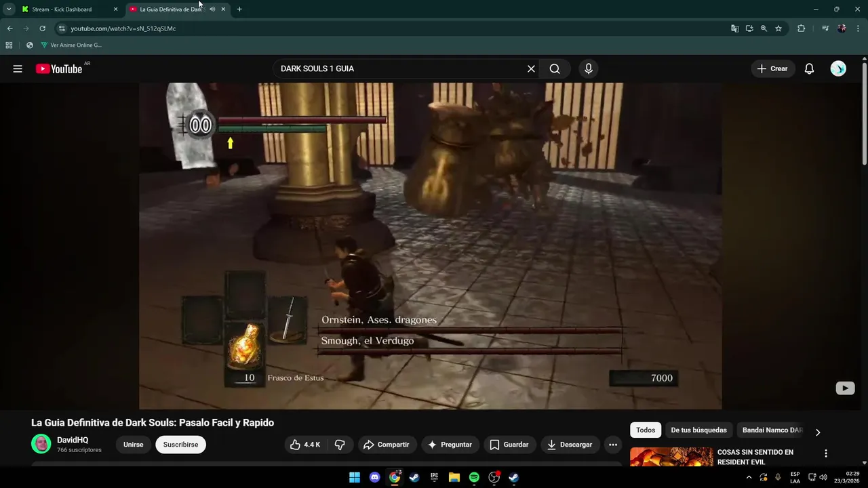Go to the YouTube home logo
This screenshot has width=868, height=488.
coord(59,68)
